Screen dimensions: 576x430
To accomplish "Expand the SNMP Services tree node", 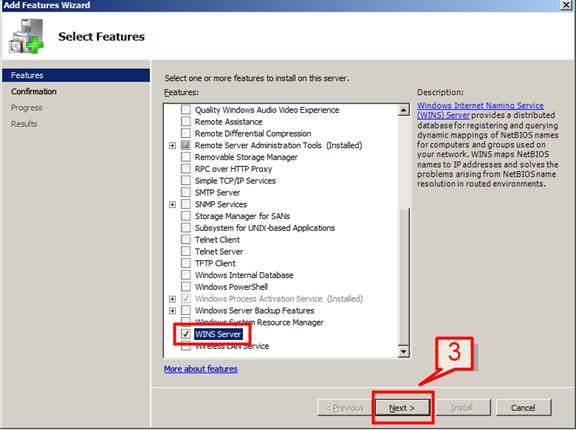I will point(172,205).
